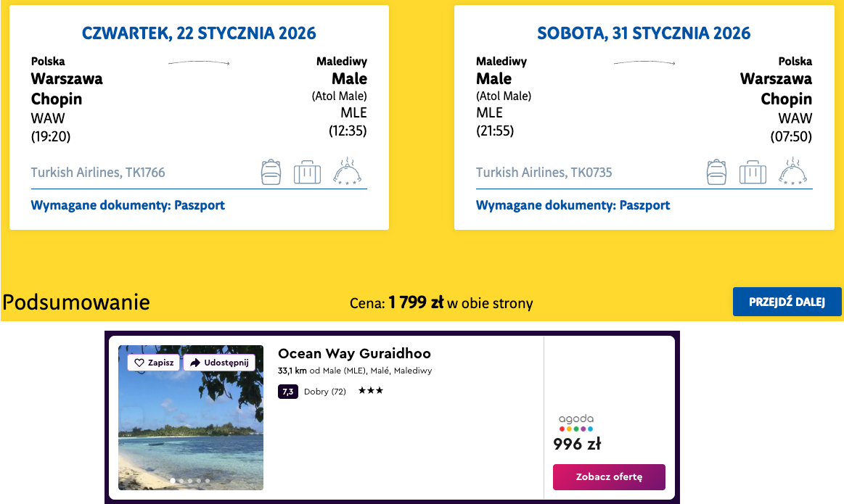Proceed with the PRZEJDŹ DALEJ button
The width and height of the screenshot is (844, 504).
click(x=787, y=302)
